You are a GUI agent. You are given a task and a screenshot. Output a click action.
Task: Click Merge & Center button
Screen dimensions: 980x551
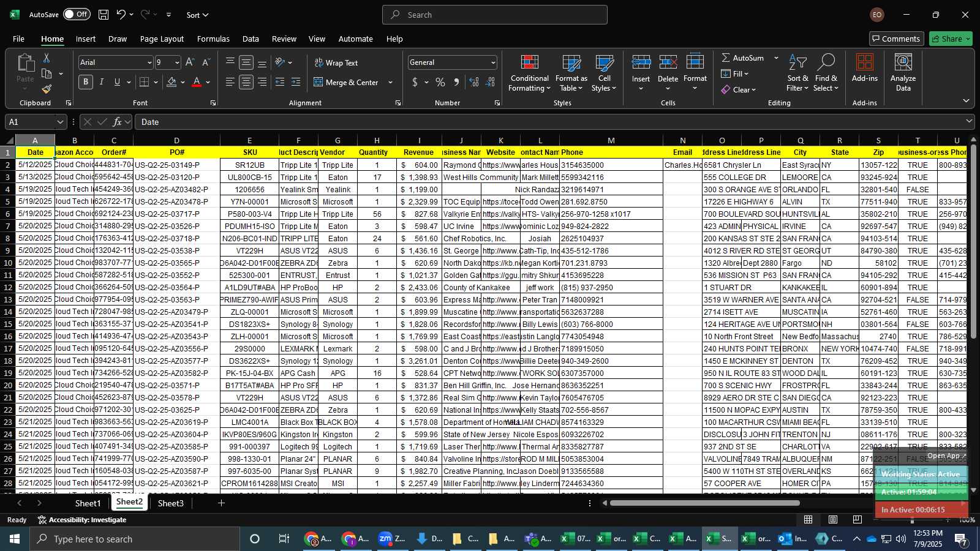[x=347, y=82]
